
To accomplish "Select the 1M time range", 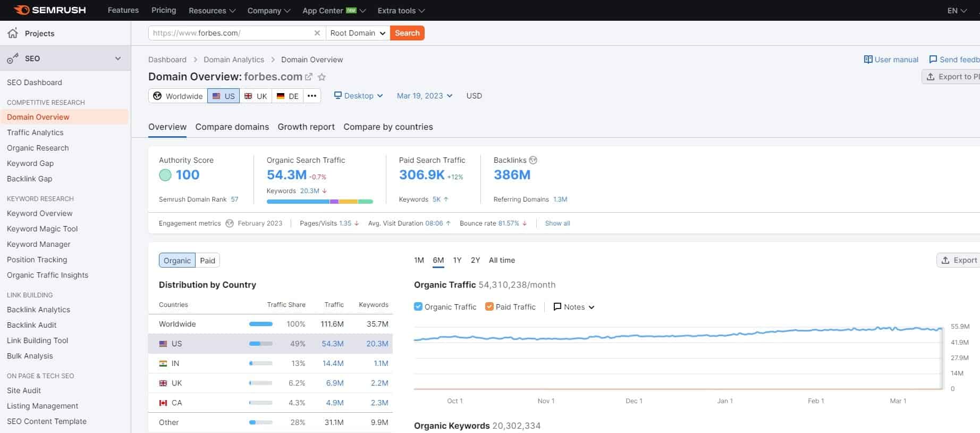I will point(419,260).
